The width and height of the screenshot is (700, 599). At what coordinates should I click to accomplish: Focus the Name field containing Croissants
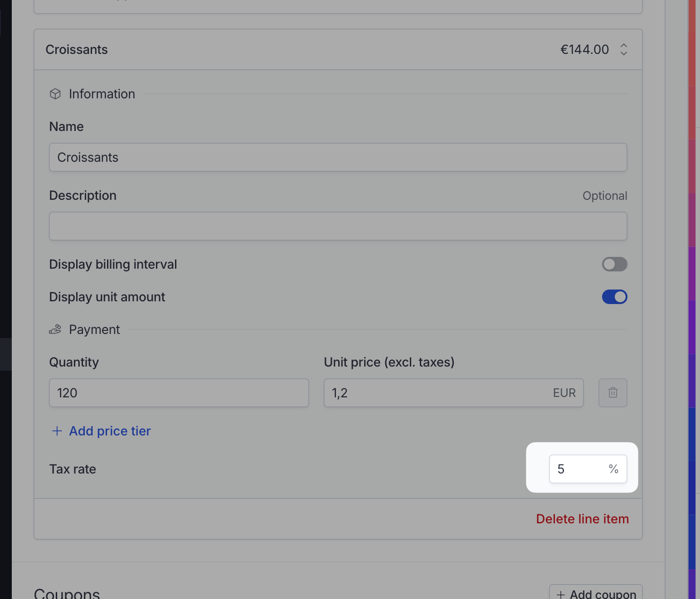coord(338,157)
